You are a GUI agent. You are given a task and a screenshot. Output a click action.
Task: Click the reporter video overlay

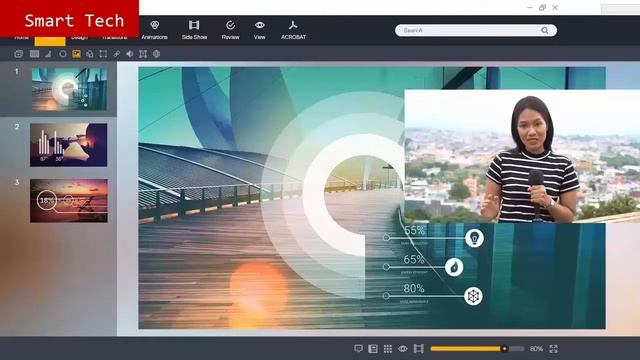522,156
